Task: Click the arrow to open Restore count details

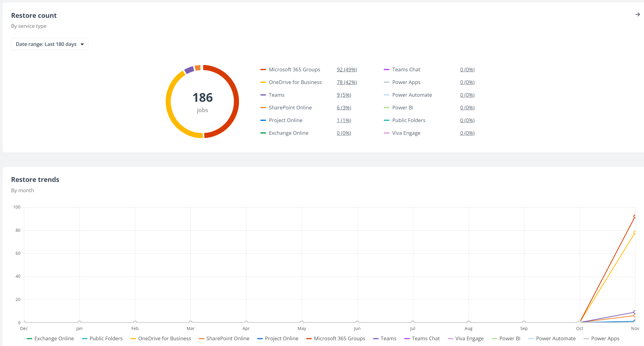Action: pyautogui.click(x=638, y=14)
